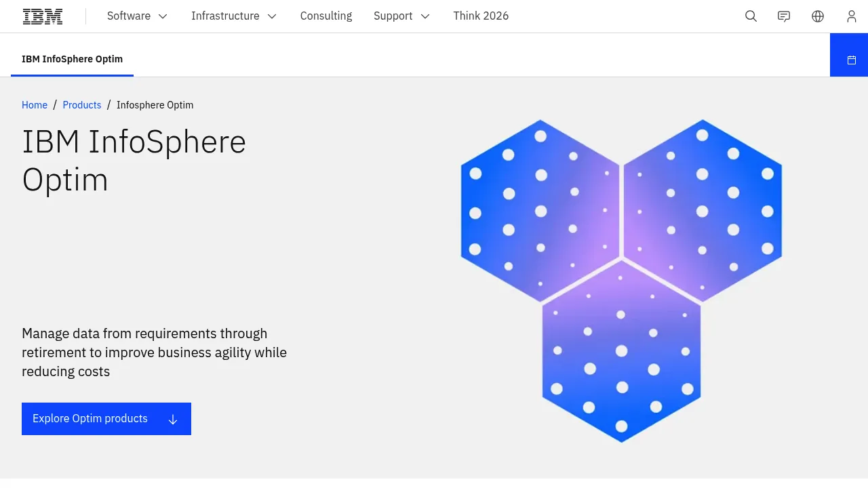Image resolution: width=868 pixels, height=488 pixels.
Task: Follow the Products breadcrumb link
Action: 82,105
